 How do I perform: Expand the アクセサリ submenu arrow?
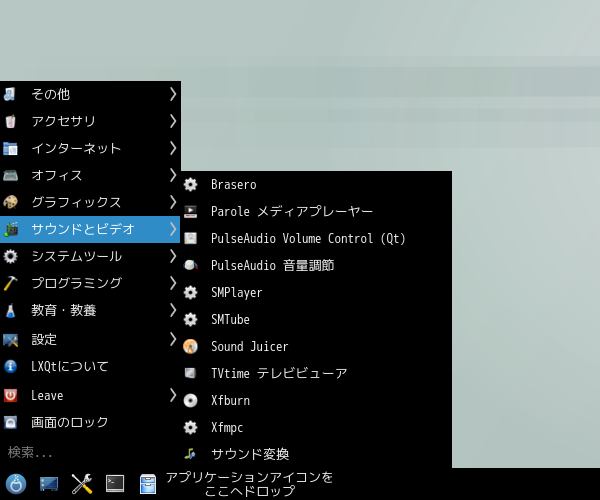point(173,121)
